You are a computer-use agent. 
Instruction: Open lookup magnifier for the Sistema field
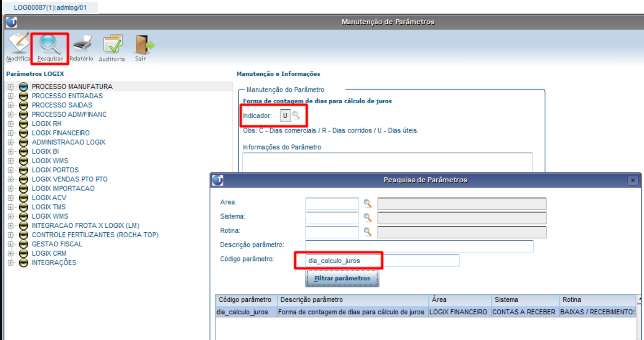click(368, 218)
